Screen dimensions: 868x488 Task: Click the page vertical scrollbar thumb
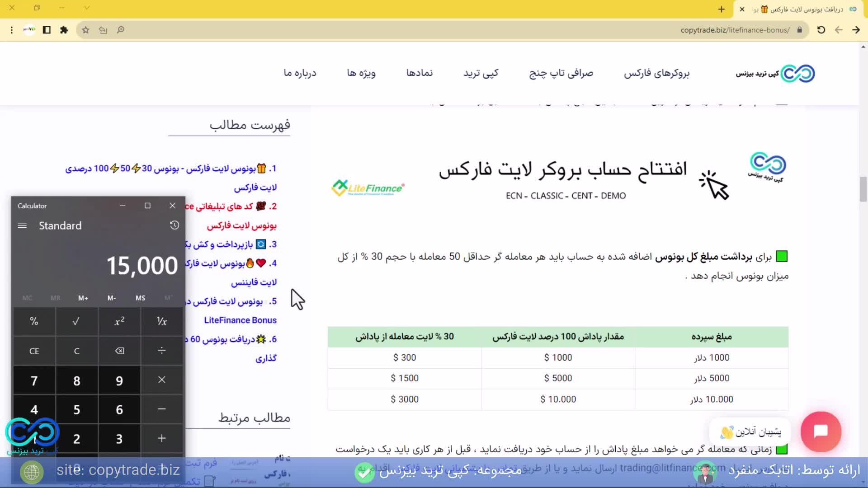863,189
